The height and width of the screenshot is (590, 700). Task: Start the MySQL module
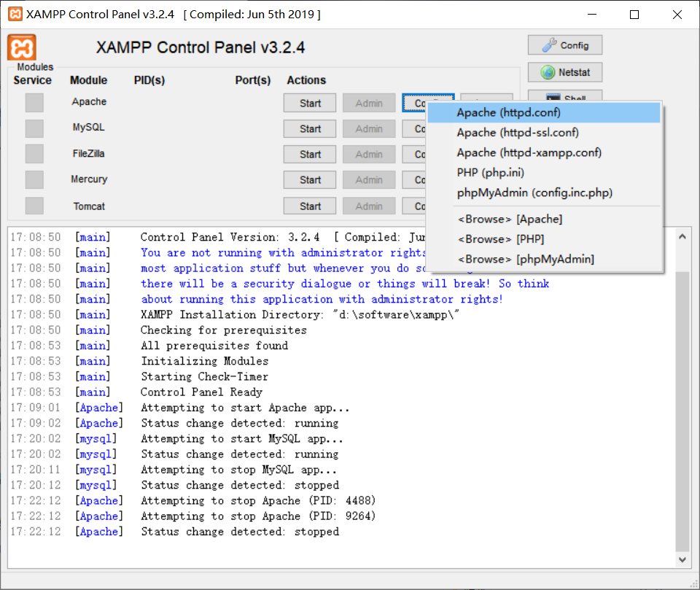pos(310,128)
